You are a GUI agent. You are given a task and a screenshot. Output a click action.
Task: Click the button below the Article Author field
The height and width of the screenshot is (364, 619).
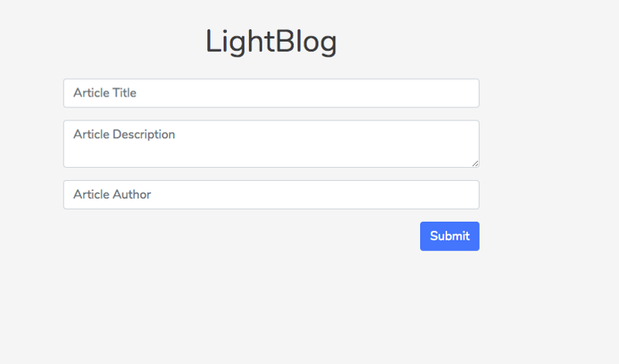(450, 236)
